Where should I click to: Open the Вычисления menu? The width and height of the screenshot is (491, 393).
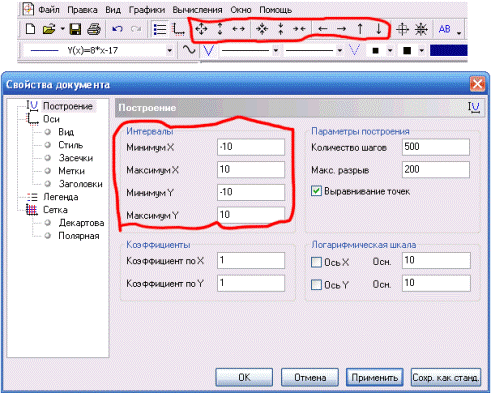coord(197,10)
